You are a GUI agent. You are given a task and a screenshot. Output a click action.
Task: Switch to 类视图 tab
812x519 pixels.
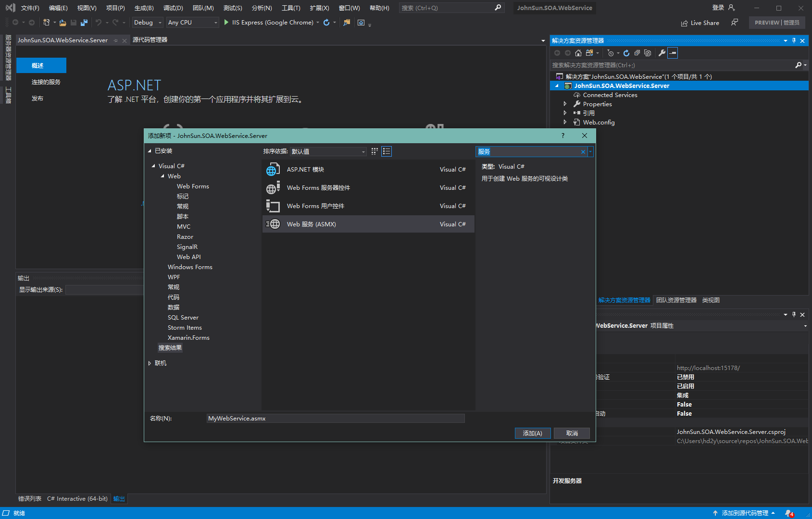[x=711, y=300]
